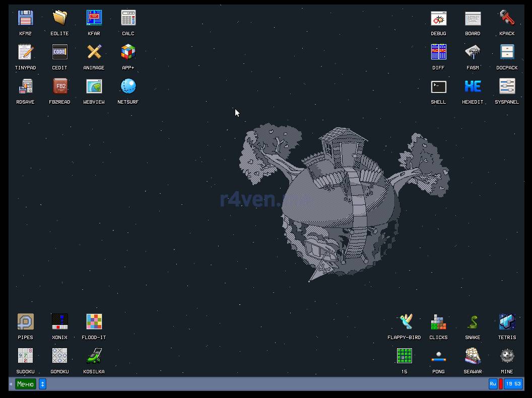Launch the FB2READ book reader
The height and width of the screenshot is (398, 532).
(x=59, y=87)
